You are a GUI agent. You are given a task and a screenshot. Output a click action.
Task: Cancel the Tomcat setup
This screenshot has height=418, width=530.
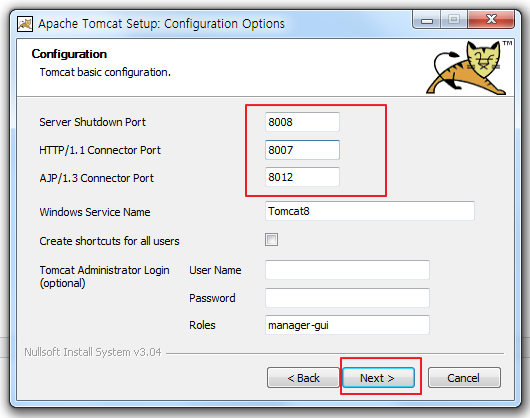[464, 377]
